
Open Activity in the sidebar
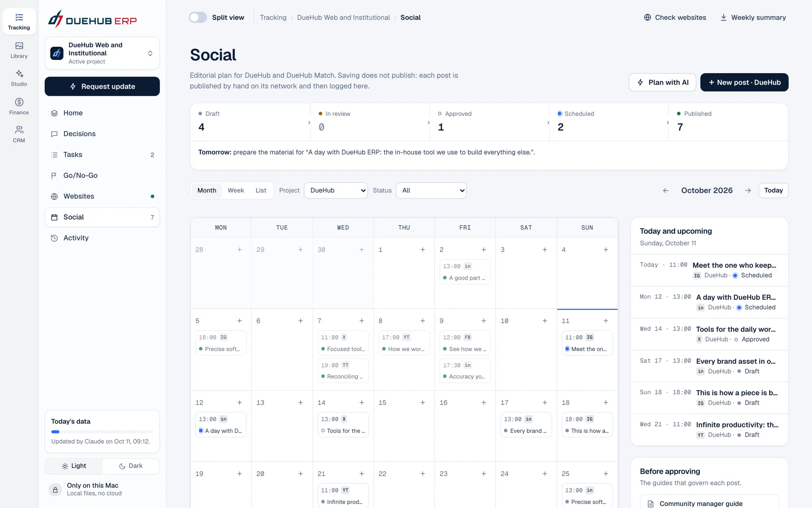click(x=102, y=238)
